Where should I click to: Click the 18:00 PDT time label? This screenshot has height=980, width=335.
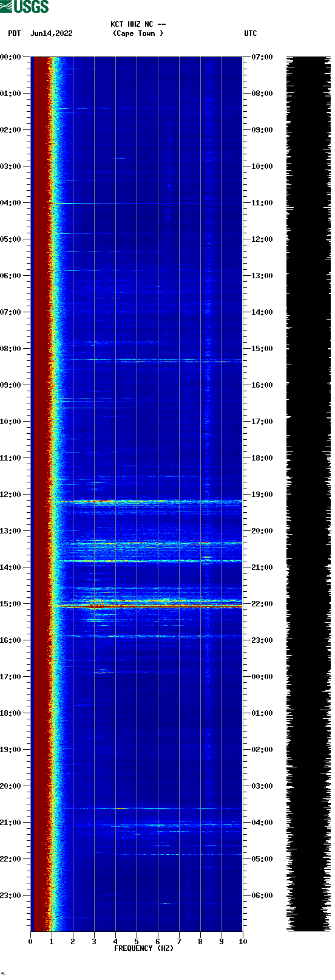pos(10,713)
